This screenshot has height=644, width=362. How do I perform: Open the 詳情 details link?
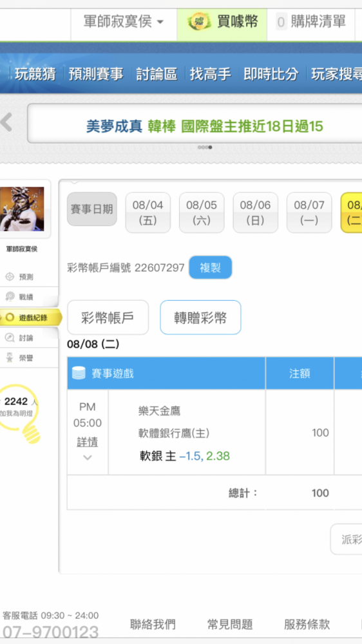88,442
